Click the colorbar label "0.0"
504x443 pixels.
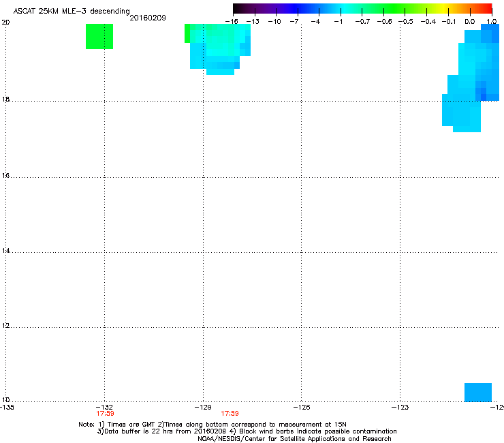pos(470,22)
